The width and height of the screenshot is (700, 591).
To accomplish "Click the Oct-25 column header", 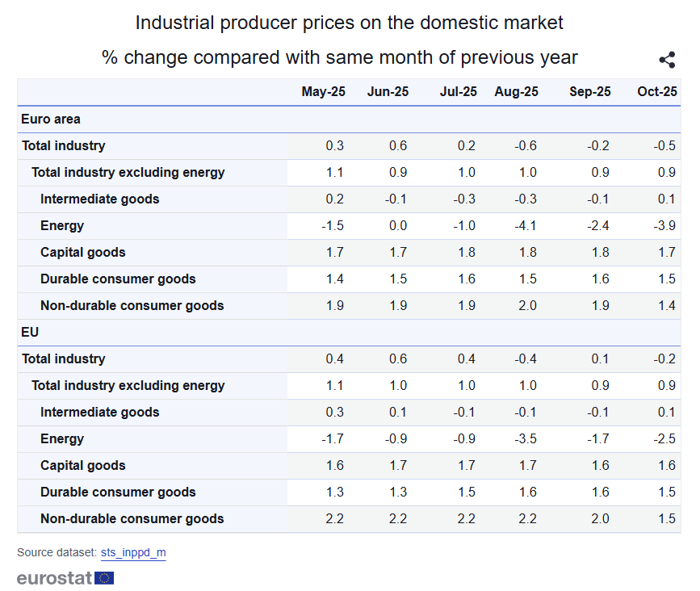I will (x=657, y=92).
